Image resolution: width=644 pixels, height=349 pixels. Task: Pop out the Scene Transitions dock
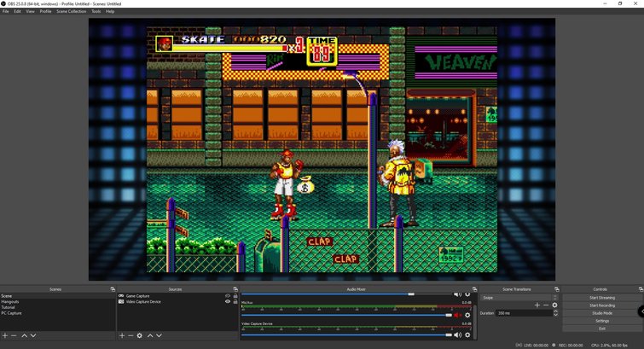[557, 289]
